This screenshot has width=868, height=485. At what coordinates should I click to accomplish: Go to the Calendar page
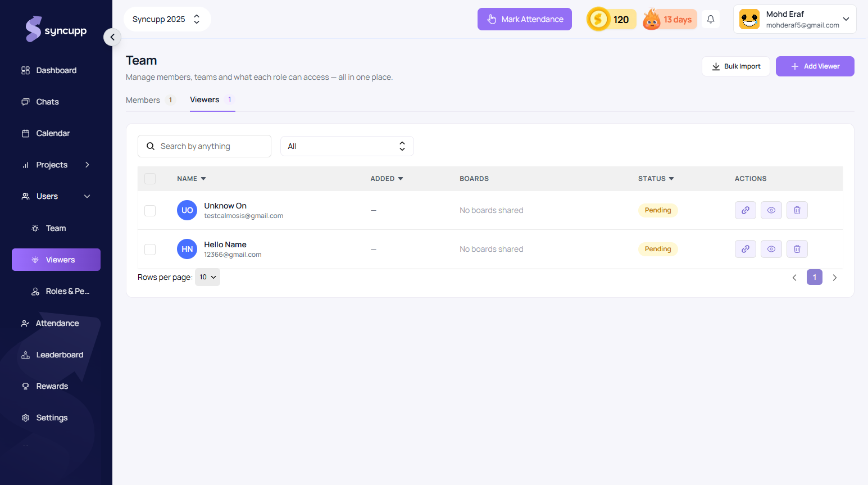click(53, 133)
